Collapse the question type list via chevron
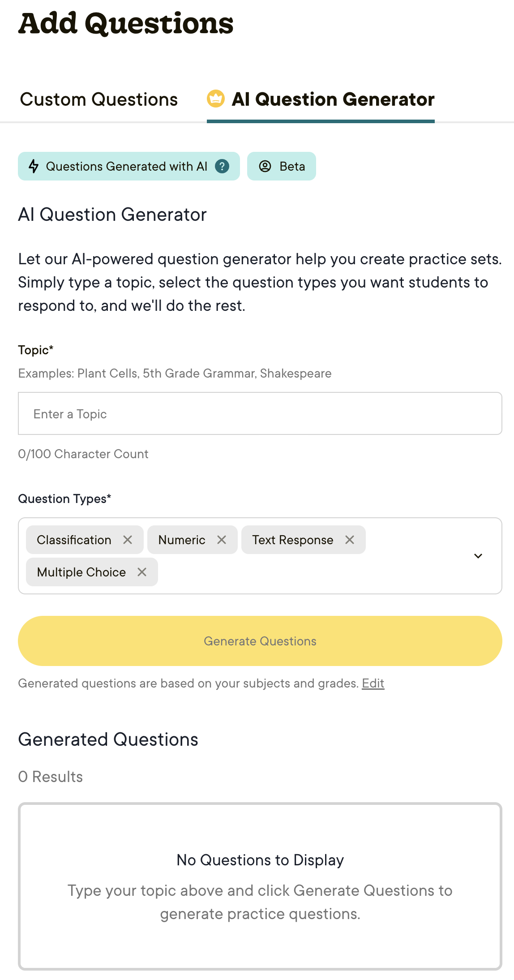The width and height of the screenshot is (514, 980). click(x=478, y=555)
